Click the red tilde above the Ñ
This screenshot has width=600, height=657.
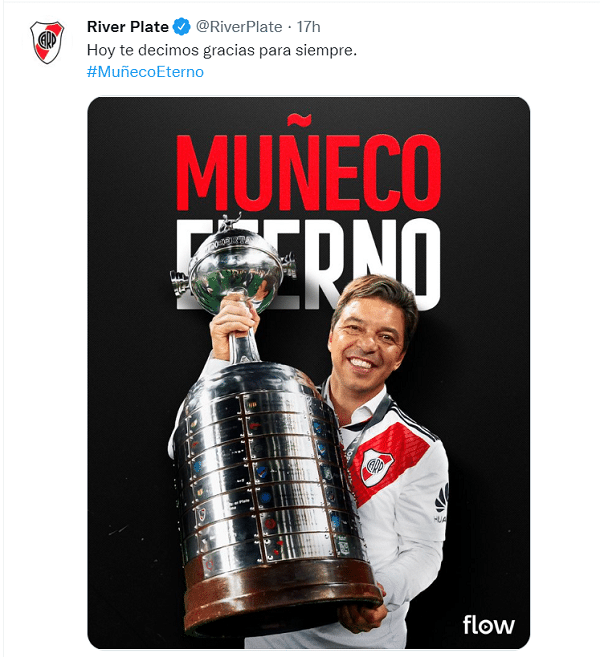coord(299,120)
